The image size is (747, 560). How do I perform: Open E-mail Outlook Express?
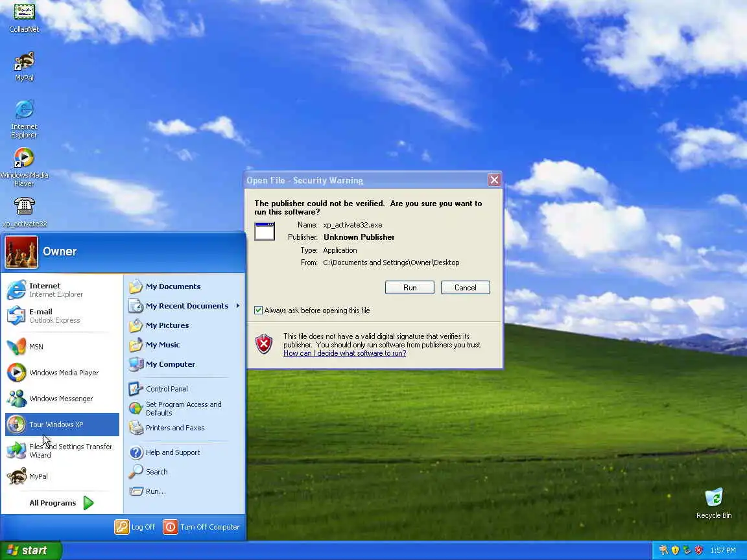tap(62, 316)
